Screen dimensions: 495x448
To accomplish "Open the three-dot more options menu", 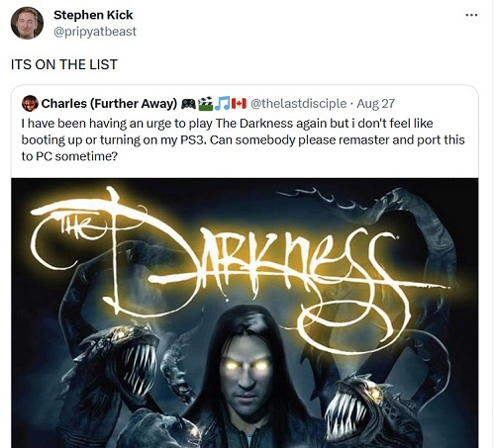I will [471, 15].
